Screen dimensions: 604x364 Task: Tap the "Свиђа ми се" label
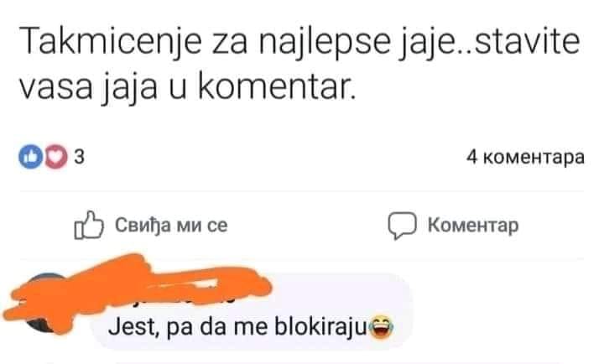(x=171, y=225)
